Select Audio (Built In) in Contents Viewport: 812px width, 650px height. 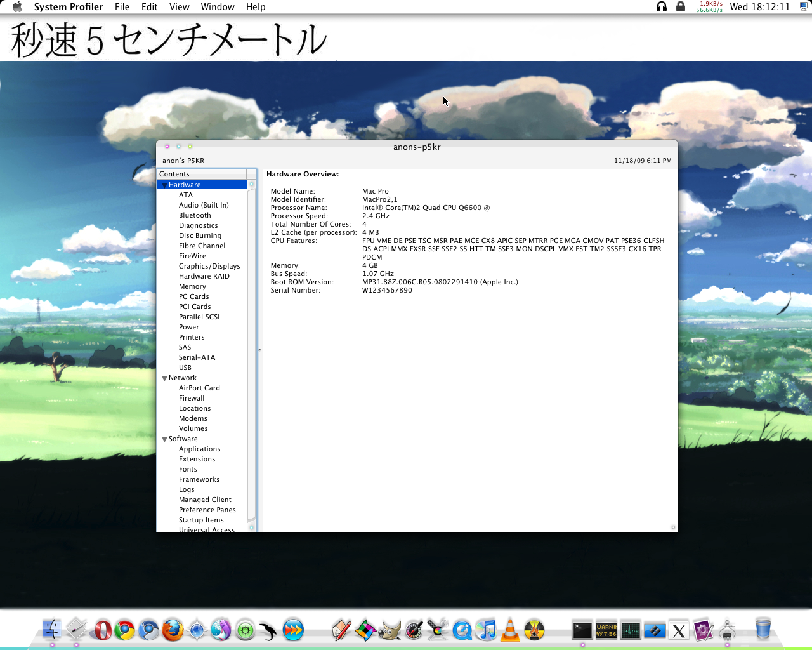[x=204, y=205]
